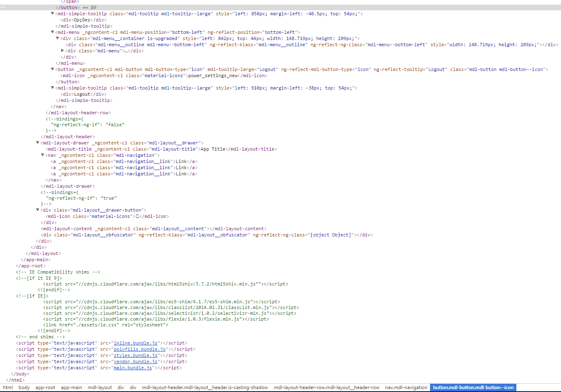
Task: Jump to app-root in the breadcrumb bar
Action: (45, 387)
